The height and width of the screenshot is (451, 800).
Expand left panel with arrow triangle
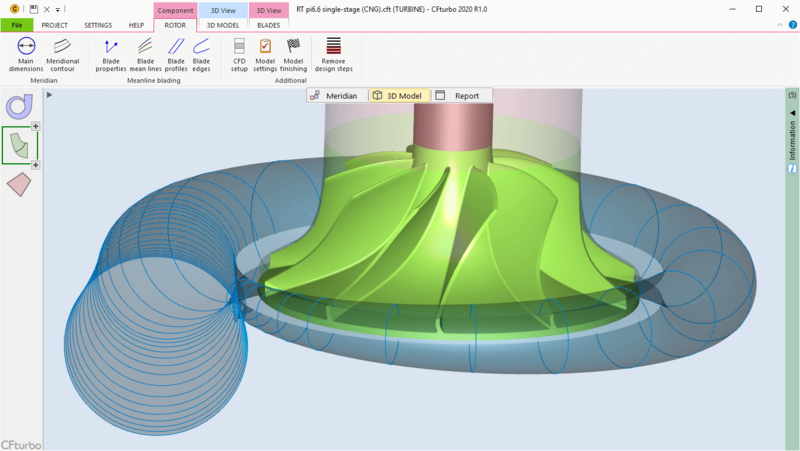[50, 95]
